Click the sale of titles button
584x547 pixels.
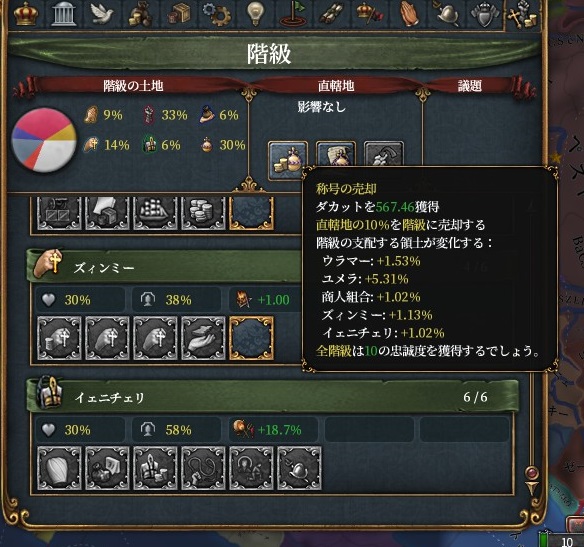288,160
